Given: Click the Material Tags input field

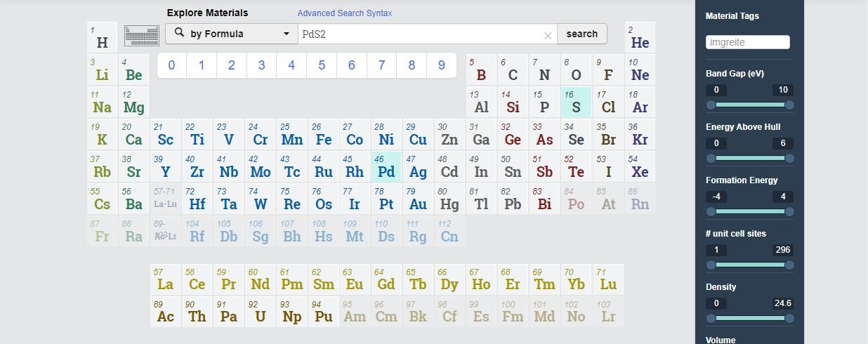Looking at the screenshot, I should click(x=747, y=42).
